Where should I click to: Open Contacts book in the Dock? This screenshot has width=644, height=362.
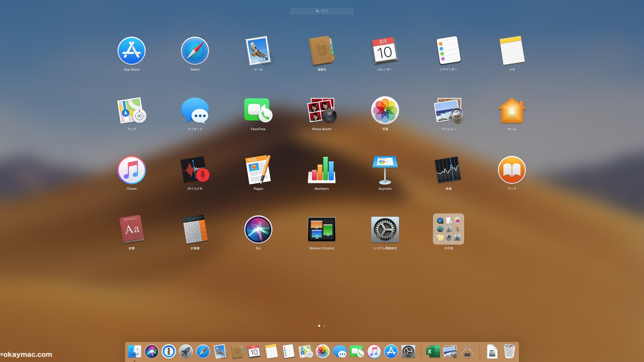click(x=237, y=351)
